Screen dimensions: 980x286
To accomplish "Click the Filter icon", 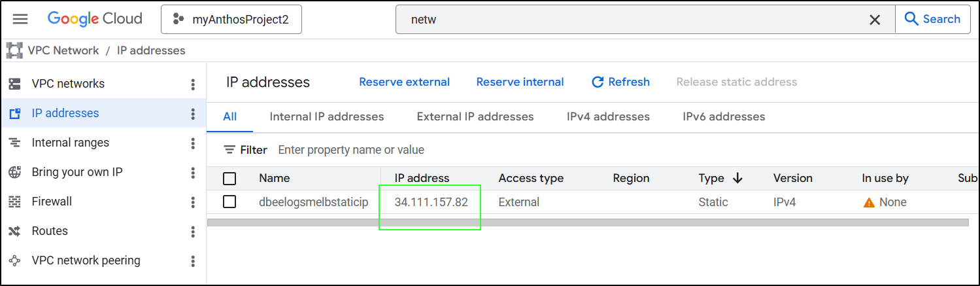I will coord(229,150).
